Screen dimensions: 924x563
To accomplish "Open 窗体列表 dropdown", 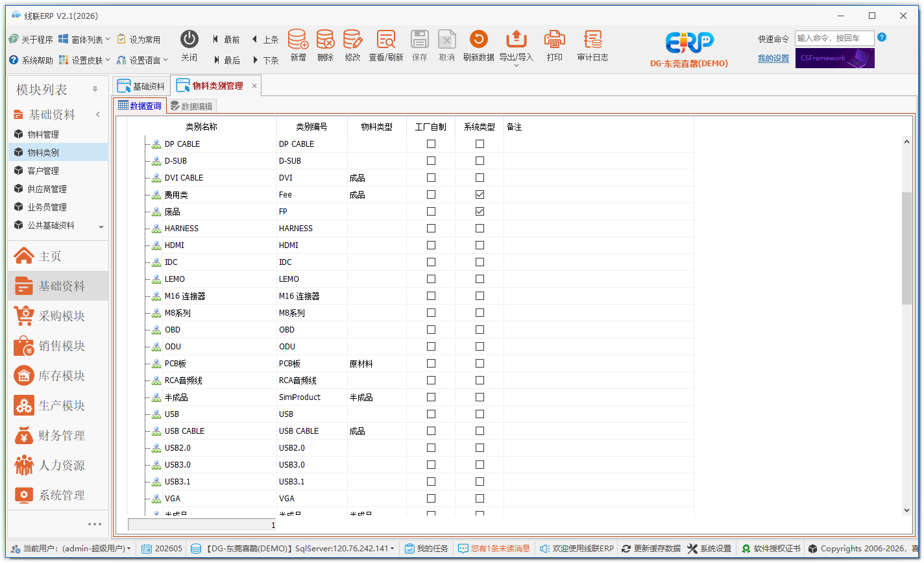I will pyautogui.click(x=84, y=40).
